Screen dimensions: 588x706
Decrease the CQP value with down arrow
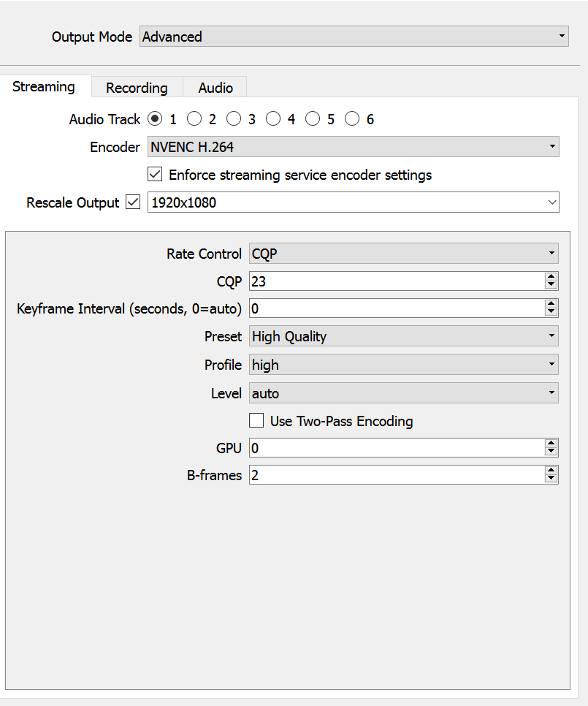551,286
